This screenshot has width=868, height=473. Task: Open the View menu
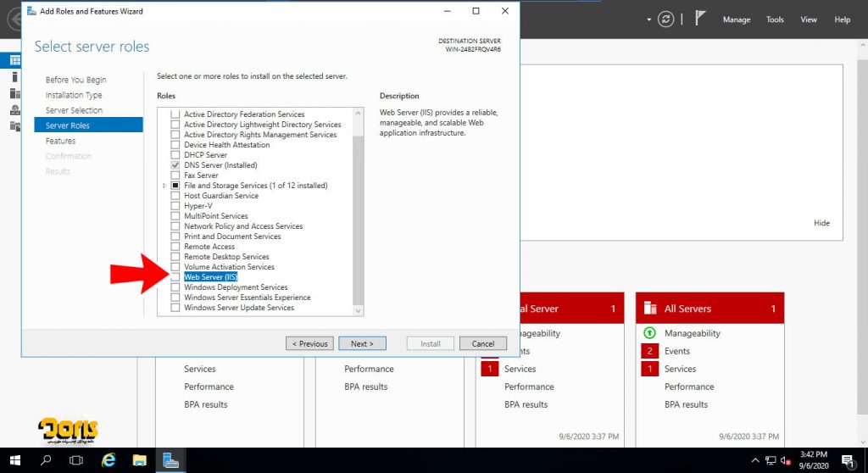[x=808, y=19]
